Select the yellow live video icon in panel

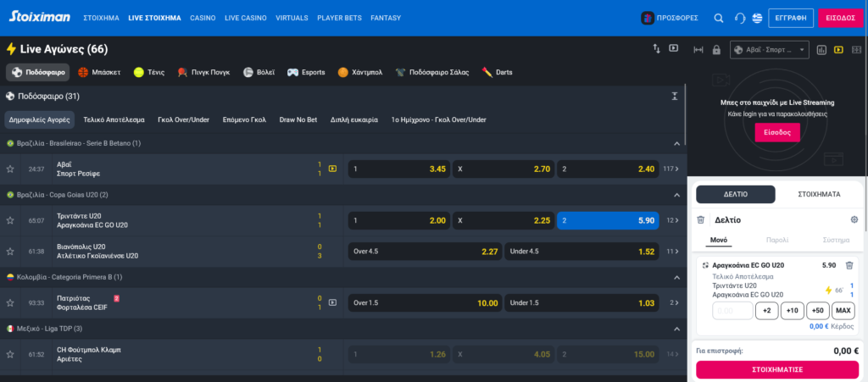[838, 50]
